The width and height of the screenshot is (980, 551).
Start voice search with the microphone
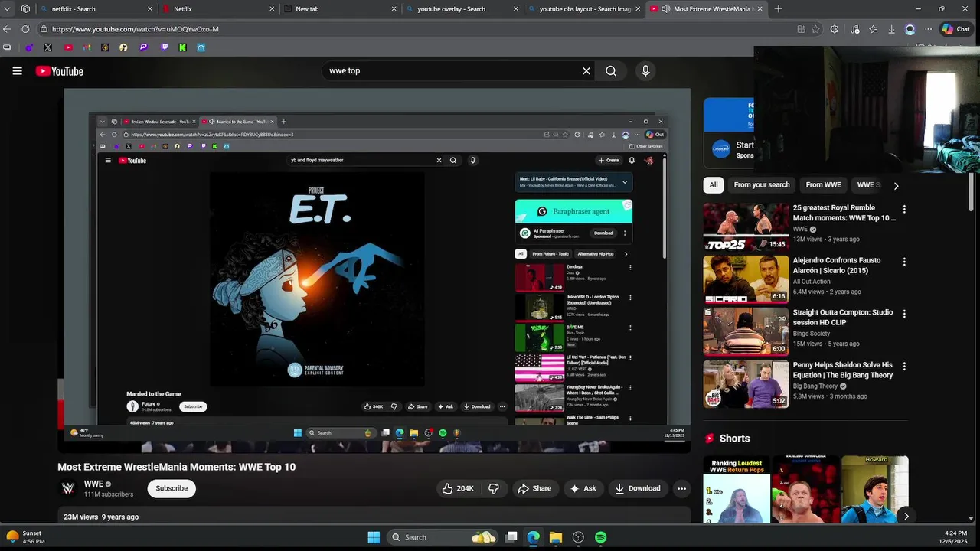click(x=645, y=71)
